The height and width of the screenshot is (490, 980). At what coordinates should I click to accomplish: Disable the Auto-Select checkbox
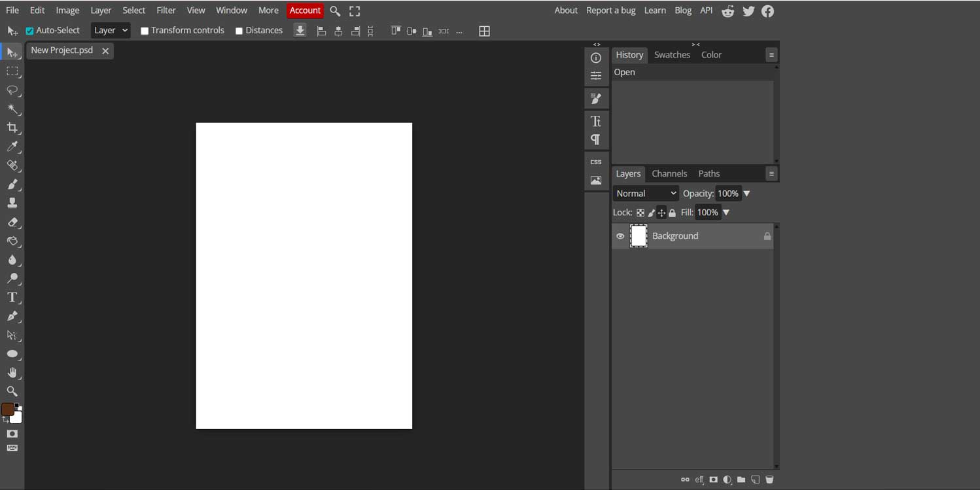pos(29,30)
